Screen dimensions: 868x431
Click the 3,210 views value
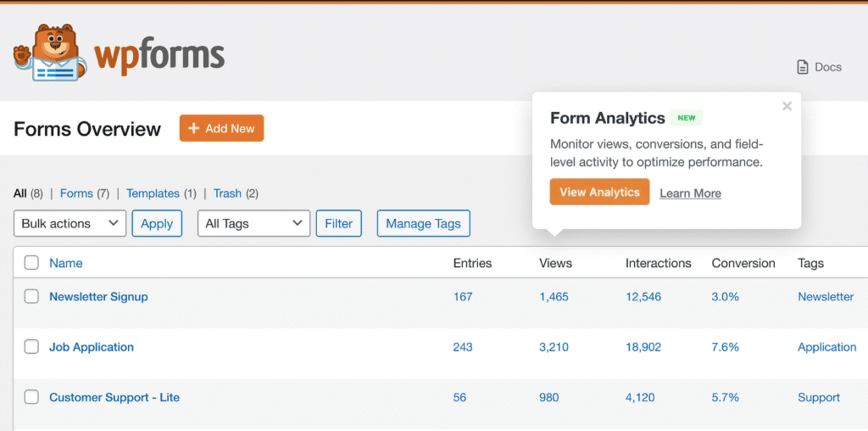point(554,347)
